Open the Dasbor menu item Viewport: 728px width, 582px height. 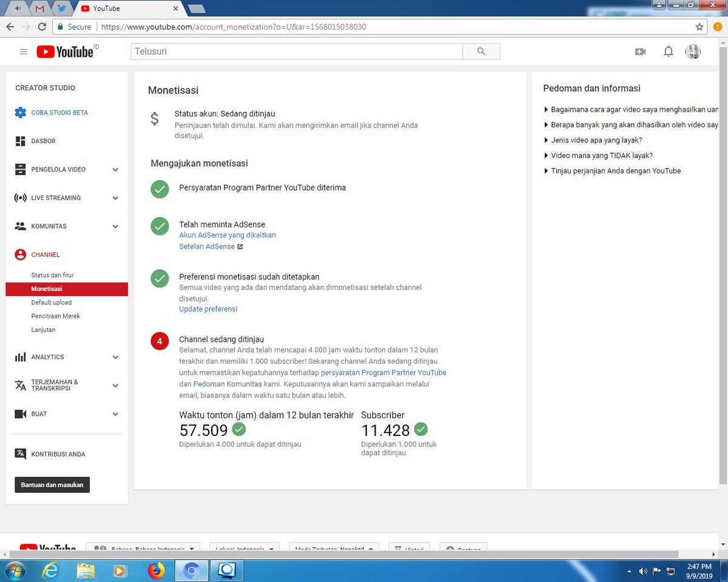(x=43, y=141)
